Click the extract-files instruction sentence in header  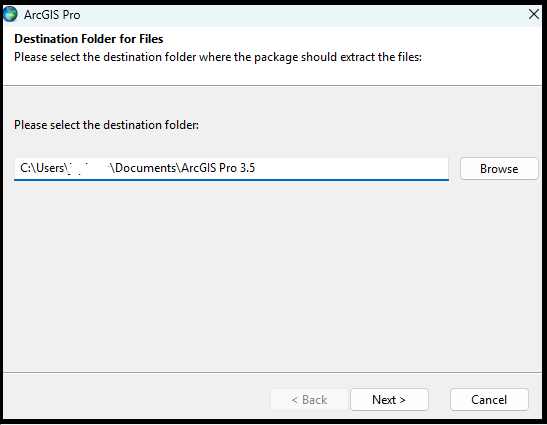click(218, 57)
